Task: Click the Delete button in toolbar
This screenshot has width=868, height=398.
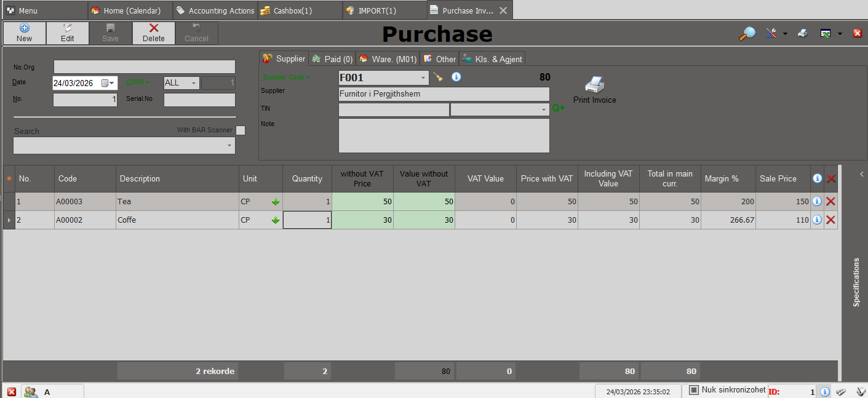Action: (x=154, y=33)
